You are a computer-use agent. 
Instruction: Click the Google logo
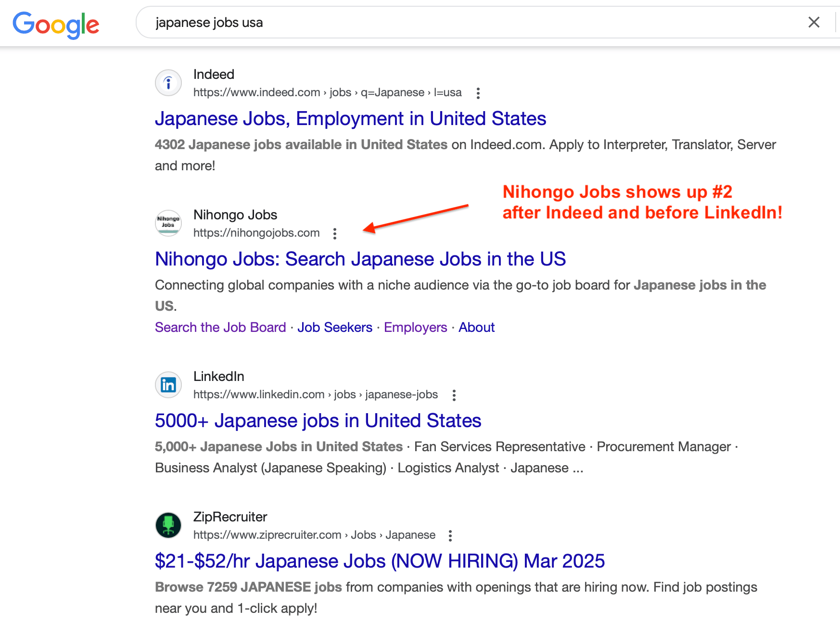tap(56, 25)
